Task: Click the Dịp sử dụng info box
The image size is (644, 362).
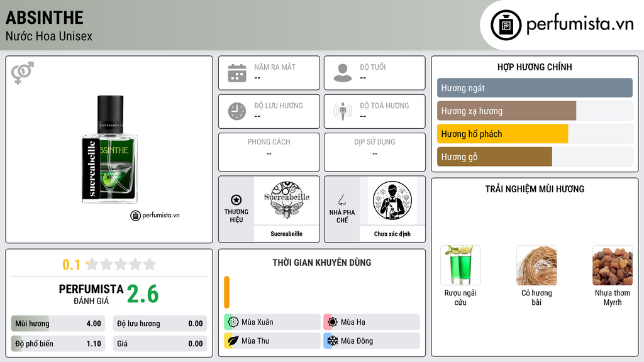Action: pos(375,152)
